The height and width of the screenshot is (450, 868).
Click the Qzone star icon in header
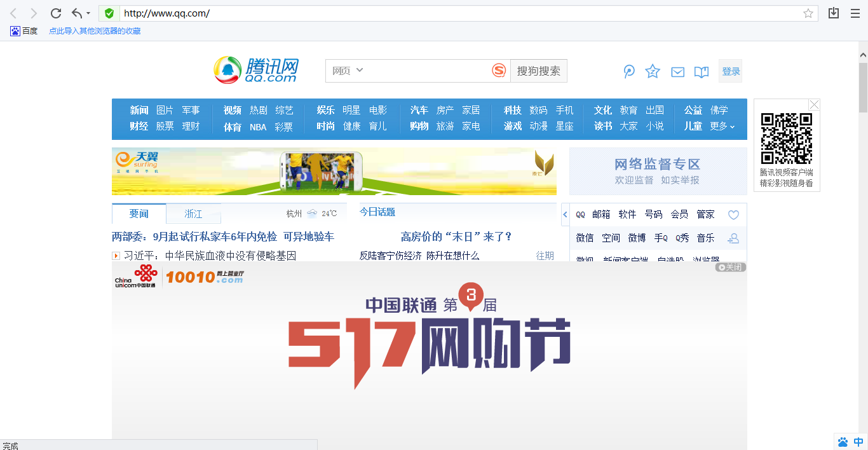[x=653, y=71]
